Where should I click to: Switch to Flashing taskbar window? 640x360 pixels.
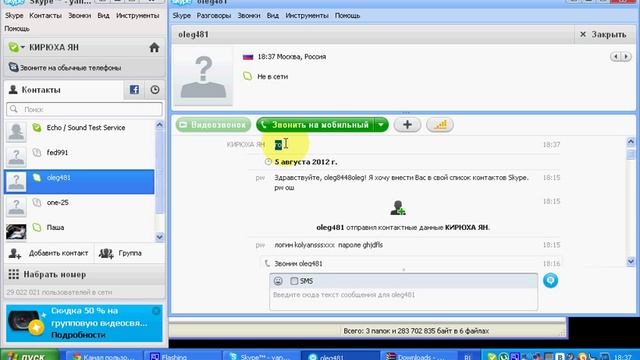pyautogui.click(x=183, y=356)
